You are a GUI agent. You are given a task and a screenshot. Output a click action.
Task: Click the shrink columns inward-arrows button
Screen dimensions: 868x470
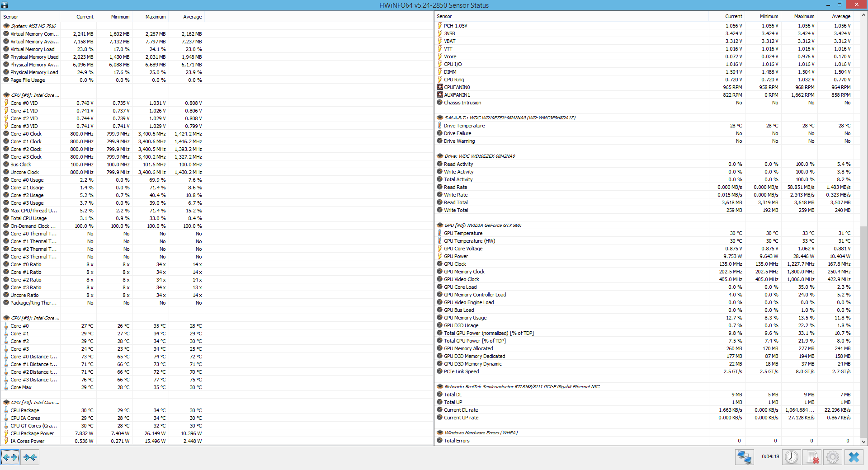tap(30, 457)
